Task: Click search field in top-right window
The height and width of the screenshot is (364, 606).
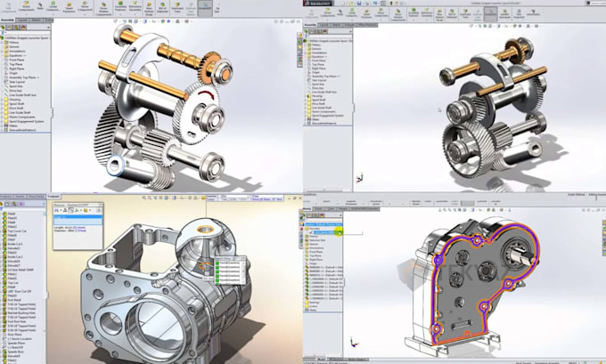Action: (x=597, y=3)
